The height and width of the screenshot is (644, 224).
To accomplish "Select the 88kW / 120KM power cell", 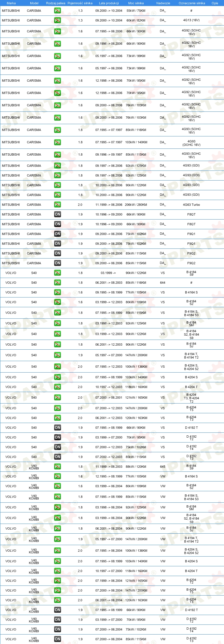I will click(x=136, y=467).
